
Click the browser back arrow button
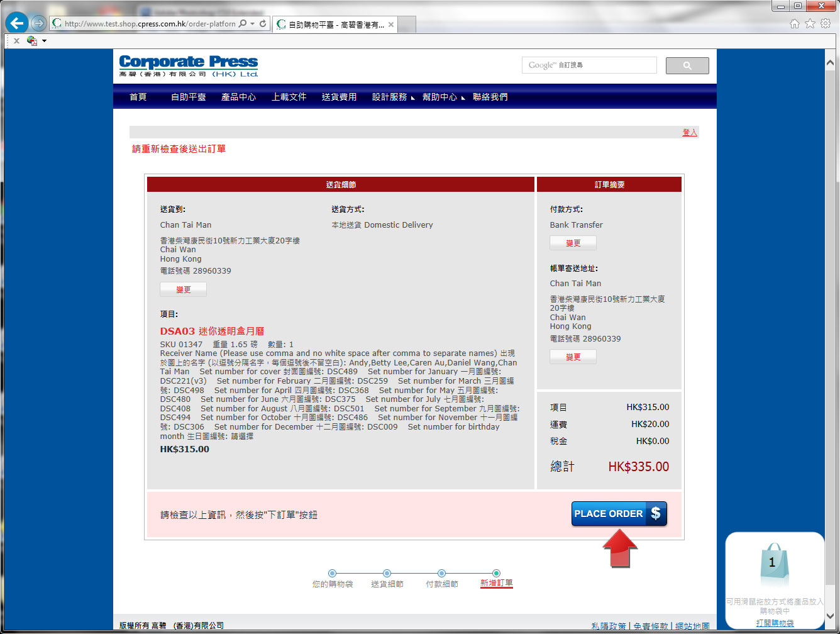(17, 24)
